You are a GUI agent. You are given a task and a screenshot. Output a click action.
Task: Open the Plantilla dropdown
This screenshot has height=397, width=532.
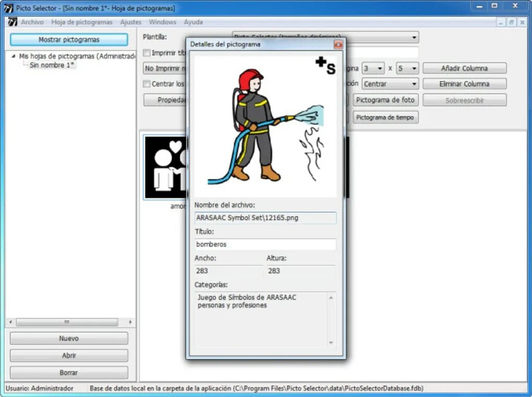pyautogui.click(x=414, y=37)
